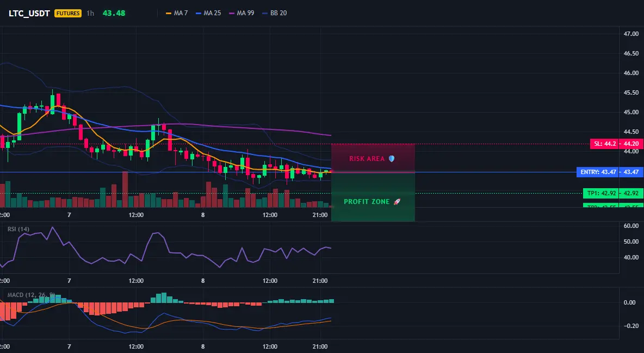
Task: Click 45.00 on the price axis
Action: click(x=631, y=112)
